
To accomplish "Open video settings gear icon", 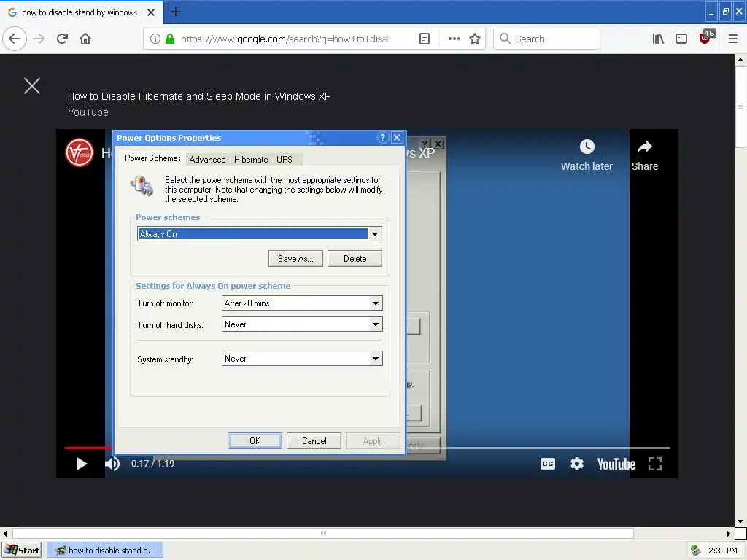I will [577, 464].
